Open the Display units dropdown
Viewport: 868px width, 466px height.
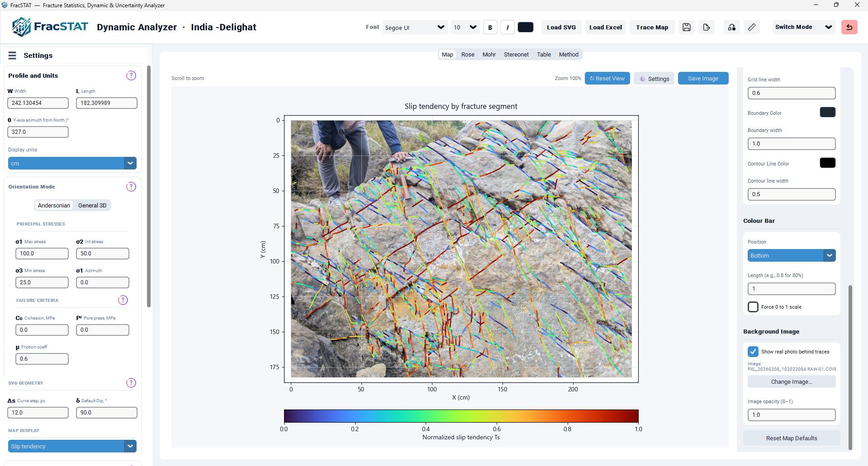[x=72, y=163]
